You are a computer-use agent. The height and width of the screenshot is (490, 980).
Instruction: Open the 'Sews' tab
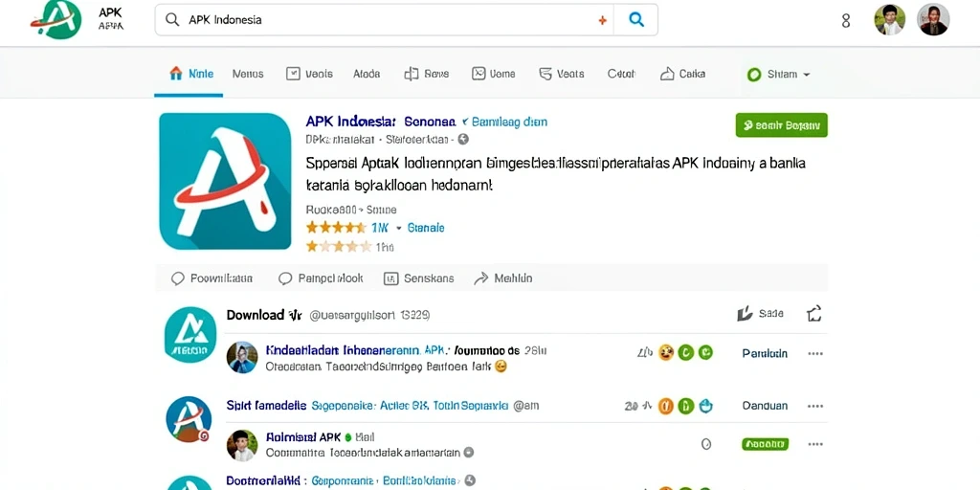427,74
